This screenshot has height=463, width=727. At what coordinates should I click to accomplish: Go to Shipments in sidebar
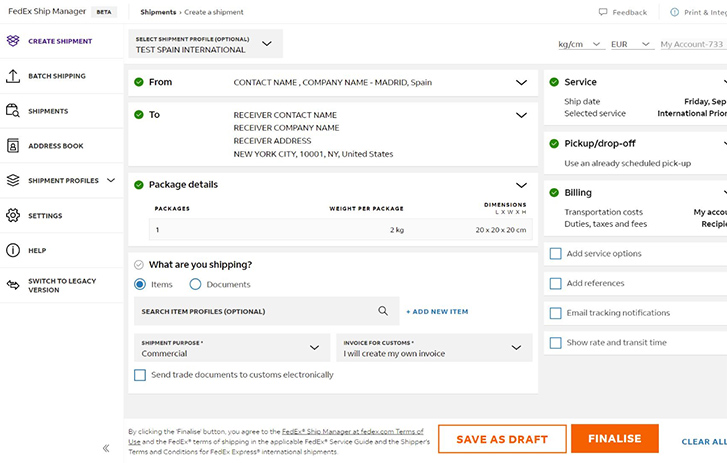click(x=48, y=111)
